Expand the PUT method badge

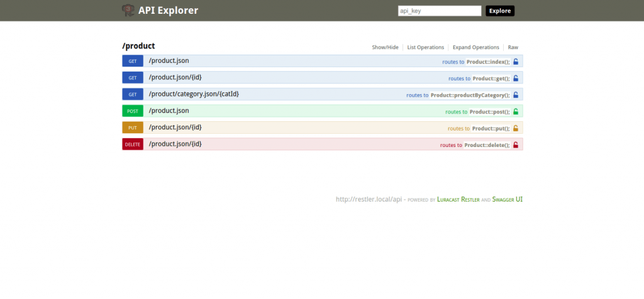point(133,128)
